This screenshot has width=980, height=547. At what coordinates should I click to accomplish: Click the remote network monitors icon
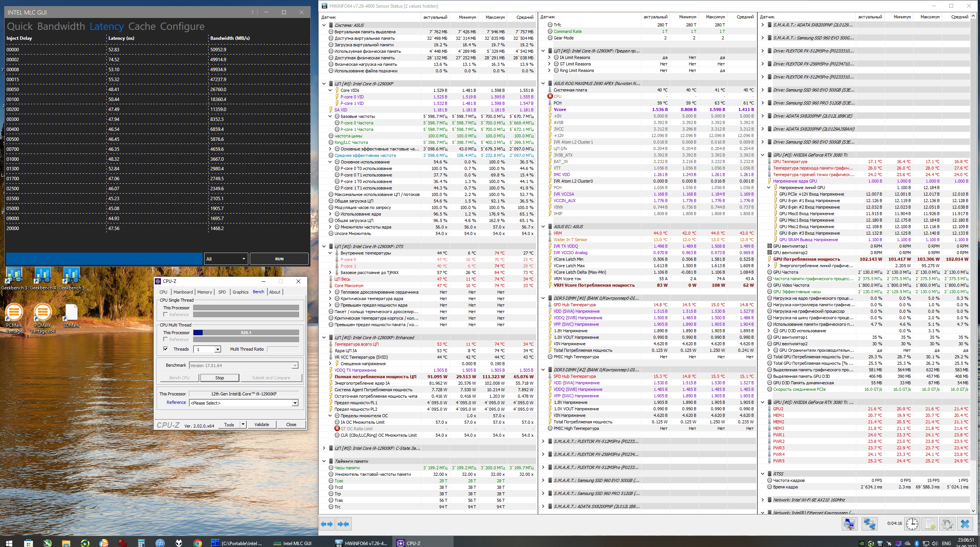[869, 524]
